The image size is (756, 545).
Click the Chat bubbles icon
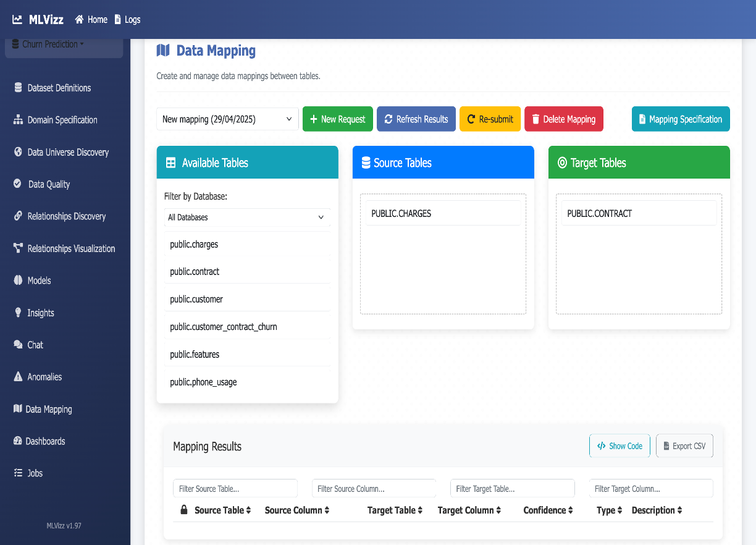[x=18, y=345]
